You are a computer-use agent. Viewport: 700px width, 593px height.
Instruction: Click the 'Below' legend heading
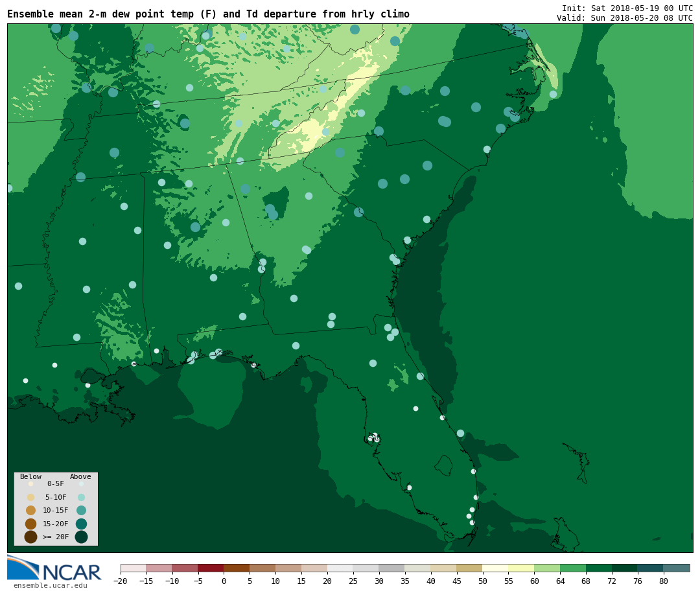click(31, 476)
